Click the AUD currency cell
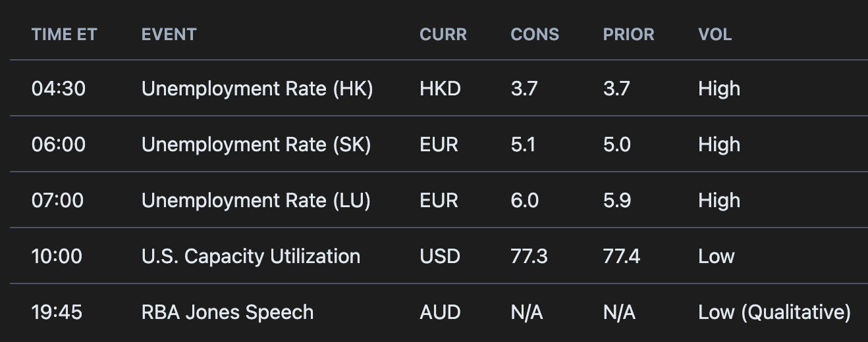The width and height of the screenshot is (868, 342). click(x=439, y=312)
